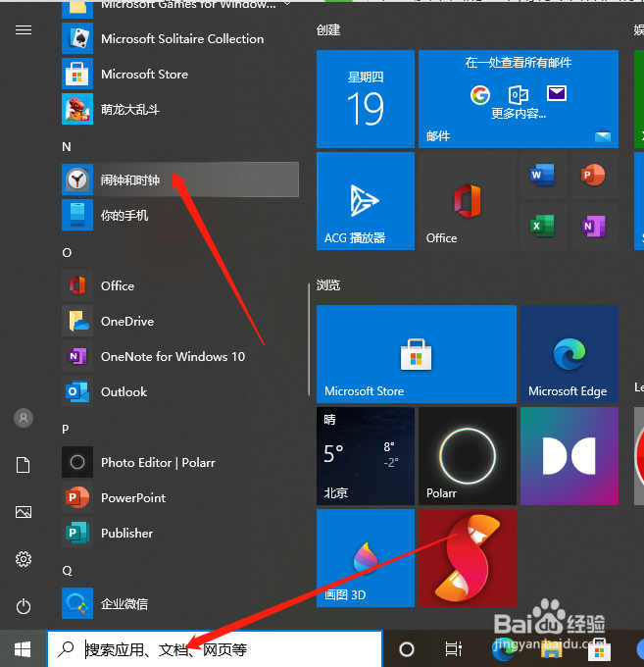Open Documents from the sidebar
This screenshot has width=644, height=667.
coord(24,465)
